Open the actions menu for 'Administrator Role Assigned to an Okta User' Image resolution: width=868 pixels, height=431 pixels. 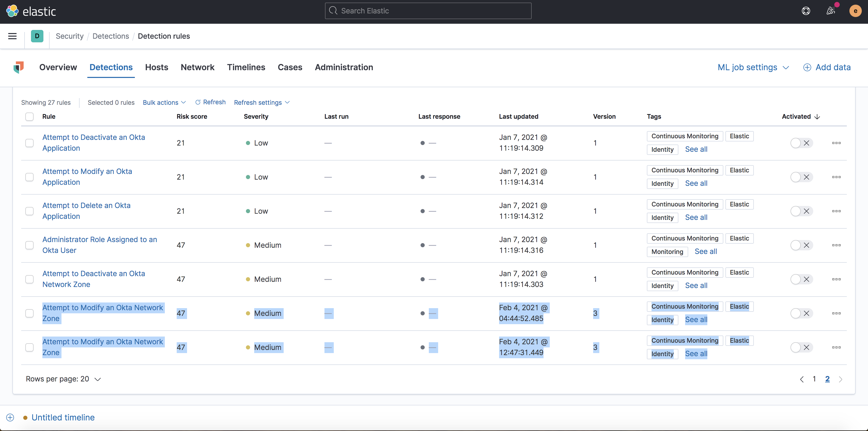pos(837,245)
